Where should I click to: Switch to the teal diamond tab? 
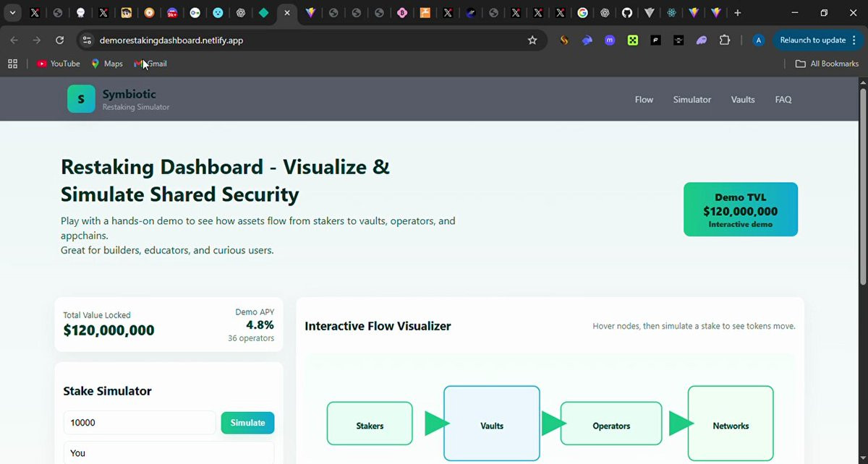point(264,13)
